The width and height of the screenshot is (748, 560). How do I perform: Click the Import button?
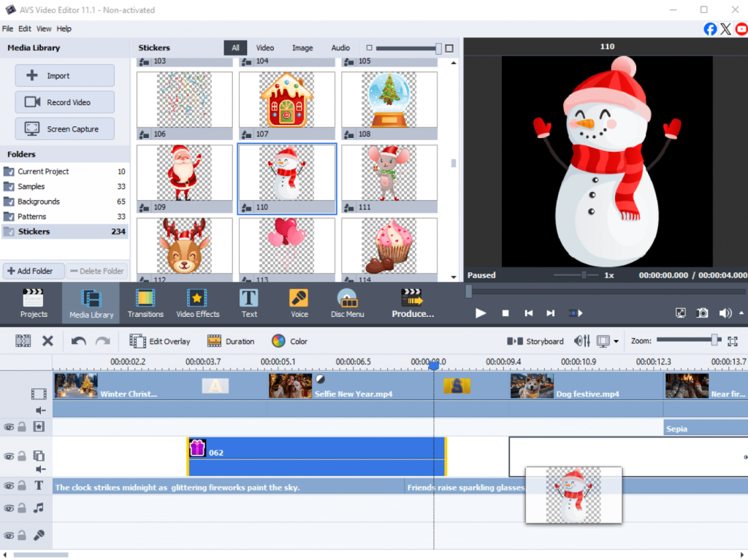coord(65,76)
